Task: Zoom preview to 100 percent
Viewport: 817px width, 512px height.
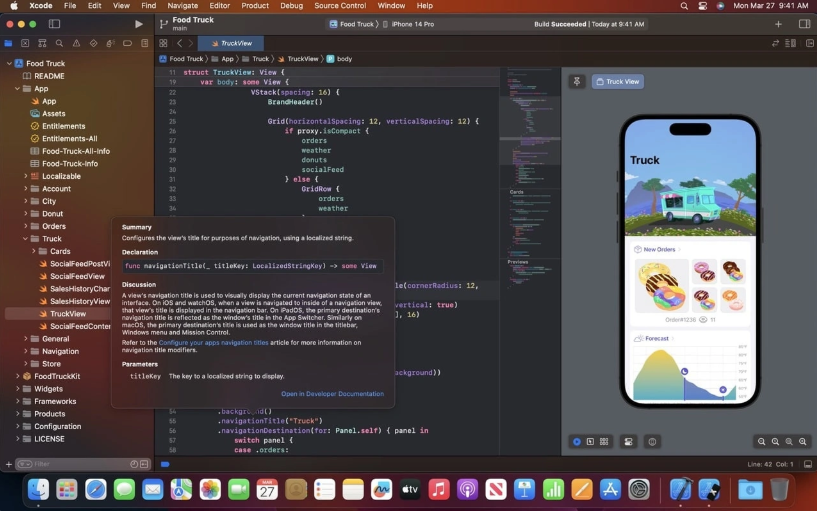Action: tap(775, 442)
